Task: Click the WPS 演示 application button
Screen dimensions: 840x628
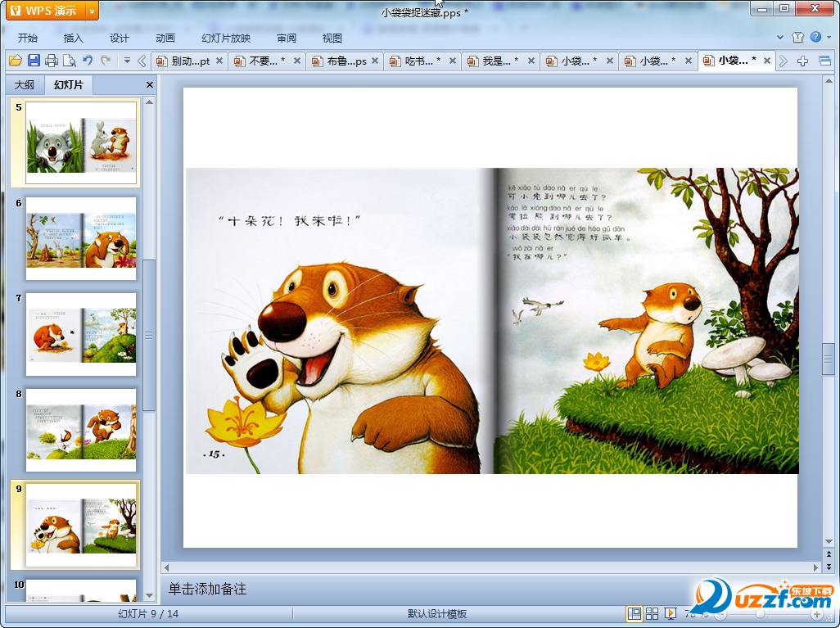Action: click(x=47, y=11)
